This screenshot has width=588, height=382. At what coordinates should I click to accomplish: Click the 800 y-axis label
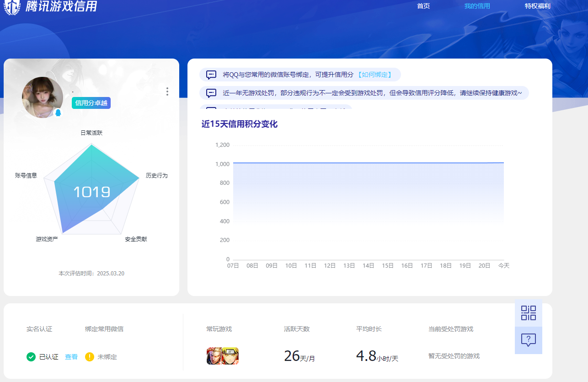click(225, 183)
